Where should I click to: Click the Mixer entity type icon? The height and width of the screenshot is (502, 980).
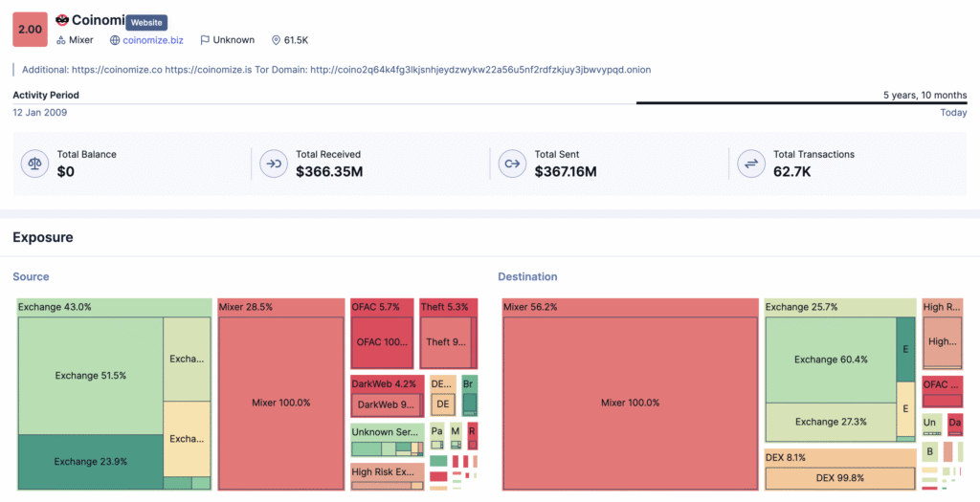point(61,40)
